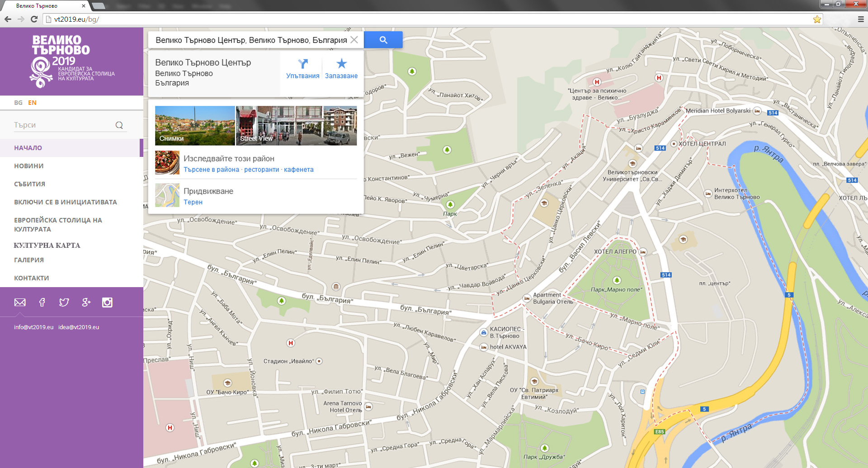Open the Google Plus icon in sidebar
This screenshot has height=468, width=868.
(86, 303)
